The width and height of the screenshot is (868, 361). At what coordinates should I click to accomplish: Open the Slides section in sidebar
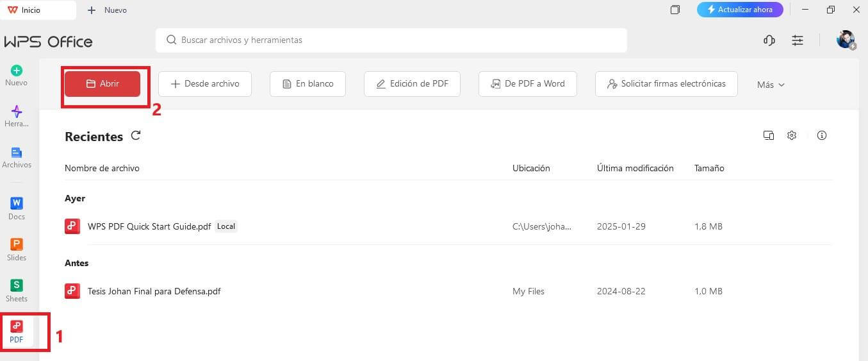(17, 249)
